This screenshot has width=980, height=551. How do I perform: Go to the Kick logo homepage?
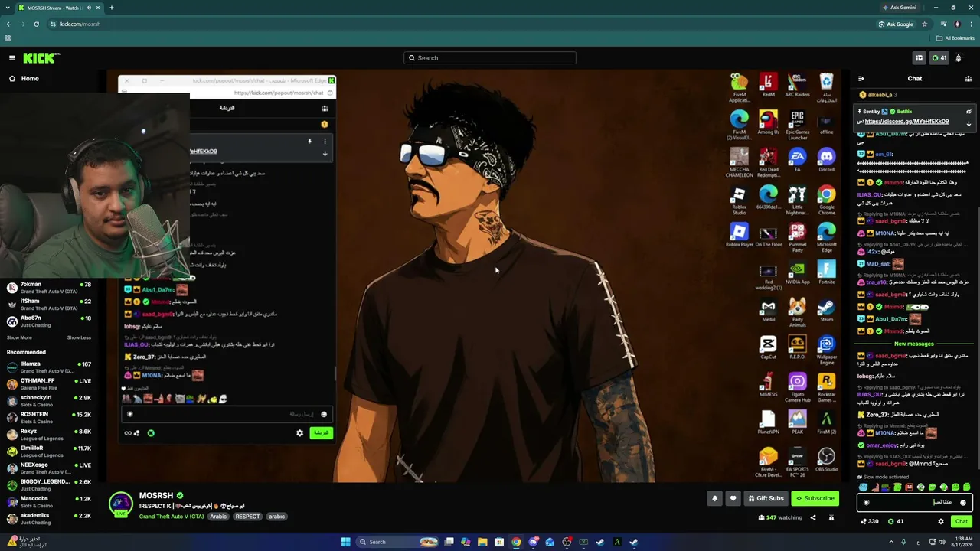click(41, 58)
